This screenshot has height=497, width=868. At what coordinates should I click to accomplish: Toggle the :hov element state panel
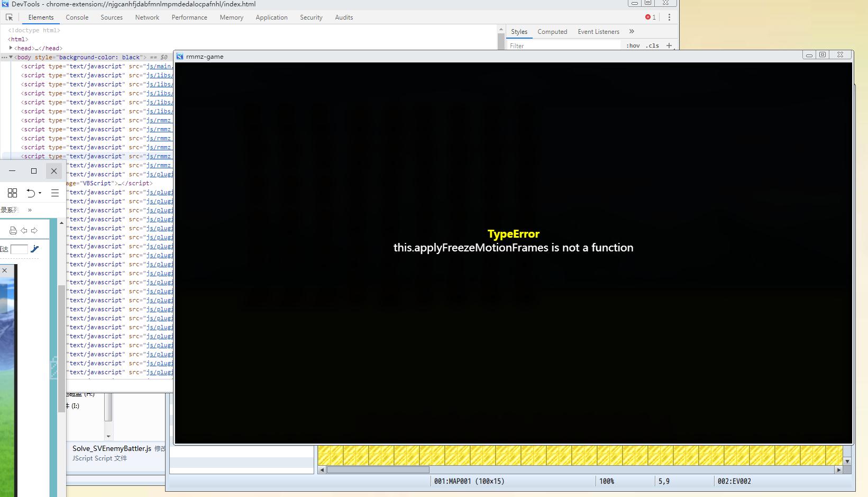point(633,46)
